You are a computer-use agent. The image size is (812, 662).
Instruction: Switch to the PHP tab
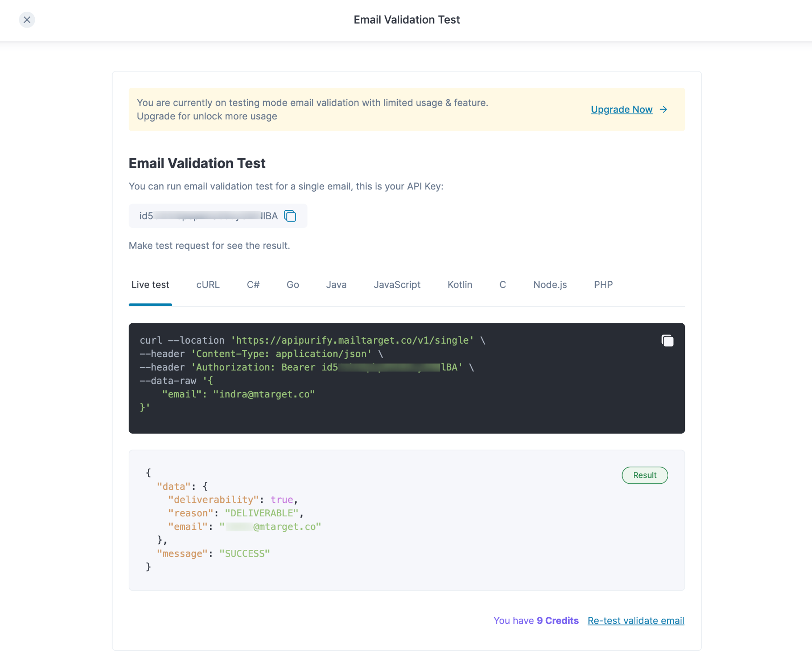(x=603, y=285)
